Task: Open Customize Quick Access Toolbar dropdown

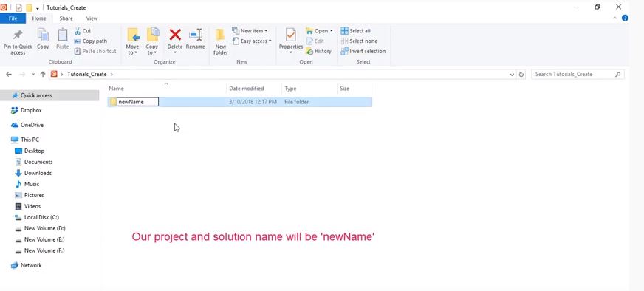Action: pos(38,8)
